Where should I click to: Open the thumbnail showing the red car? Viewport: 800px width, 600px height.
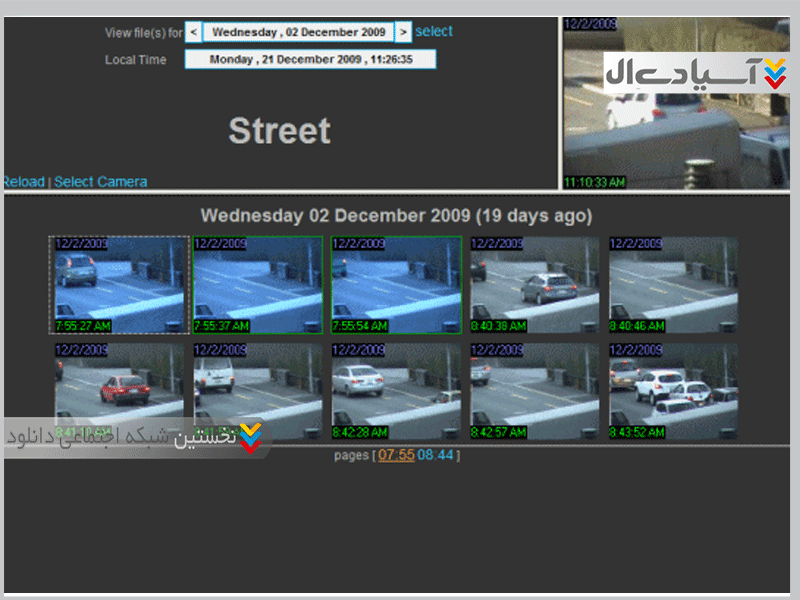click(x=118, y=385)
